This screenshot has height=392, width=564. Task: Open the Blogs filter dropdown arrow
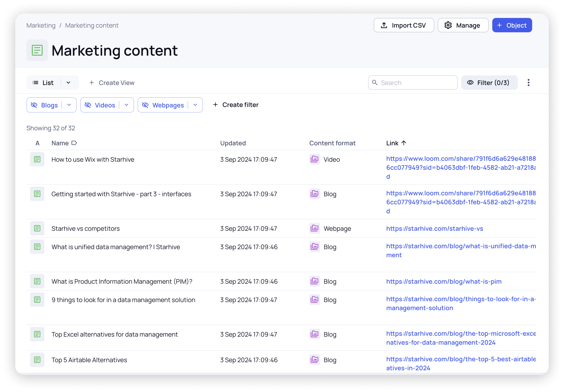point(69,105)
